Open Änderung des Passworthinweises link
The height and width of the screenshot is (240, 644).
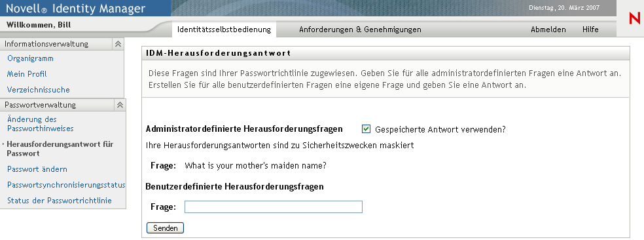[x=41, y=124]
